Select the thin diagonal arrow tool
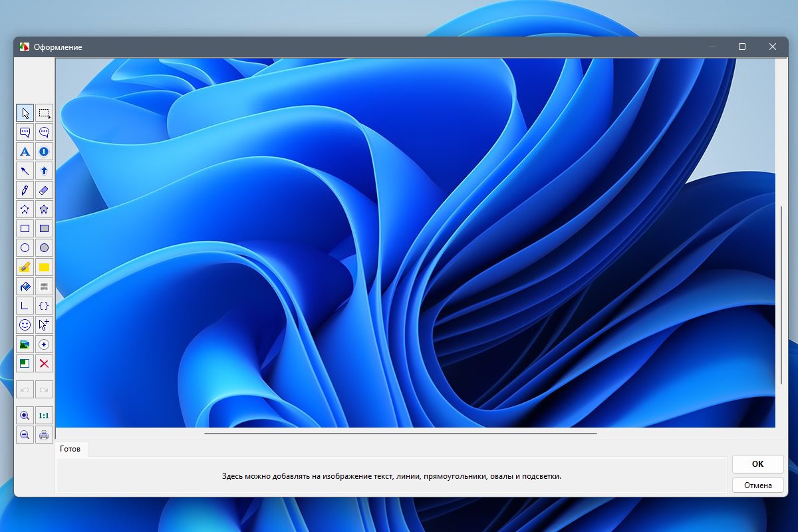Viewport: 798px width, 532px height. click(25, 171)
